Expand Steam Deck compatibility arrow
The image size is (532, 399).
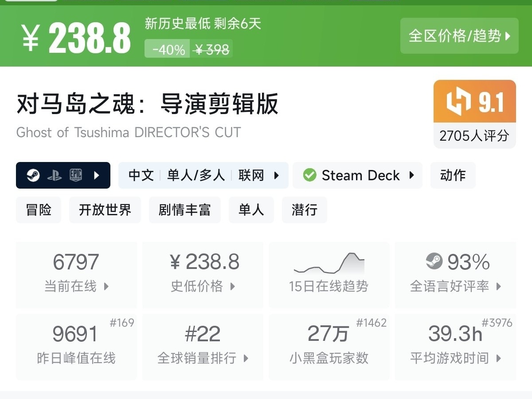click(411, 175)
